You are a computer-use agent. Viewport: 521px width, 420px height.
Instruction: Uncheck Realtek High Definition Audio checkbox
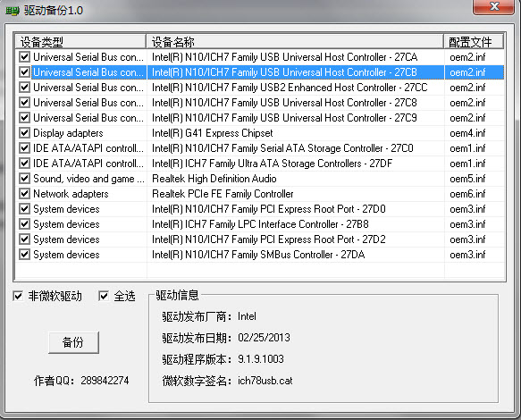point(24,179)
